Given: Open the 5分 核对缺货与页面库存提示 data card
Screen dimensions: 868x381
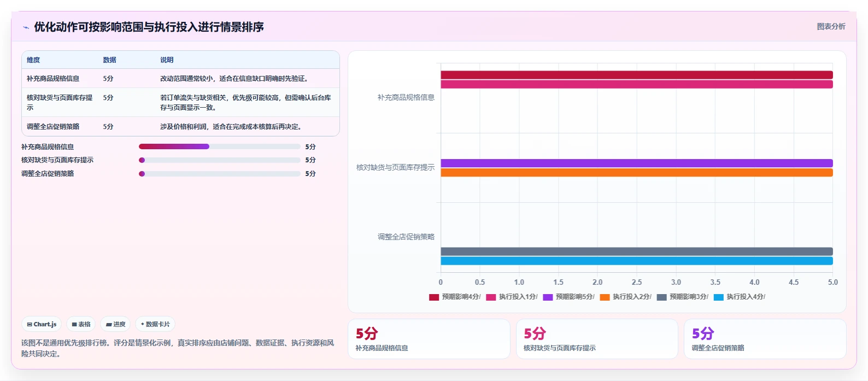Looking at the screenshot, I should coord(597,339).
